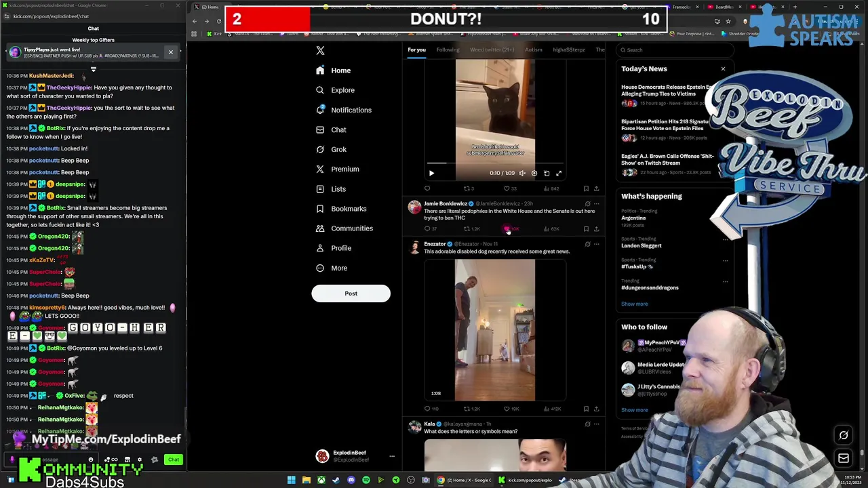Bookmark the cat video post
Image resolution: width=868 pixels, height=488 pixels.
click(586, 188)
